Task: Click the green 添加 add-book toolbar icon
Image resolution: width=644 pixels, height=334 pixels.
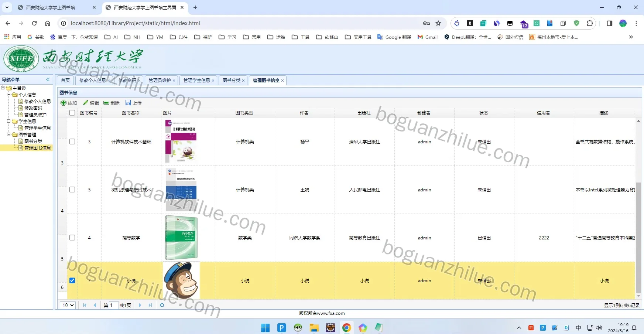Action: tap(64, 103)
